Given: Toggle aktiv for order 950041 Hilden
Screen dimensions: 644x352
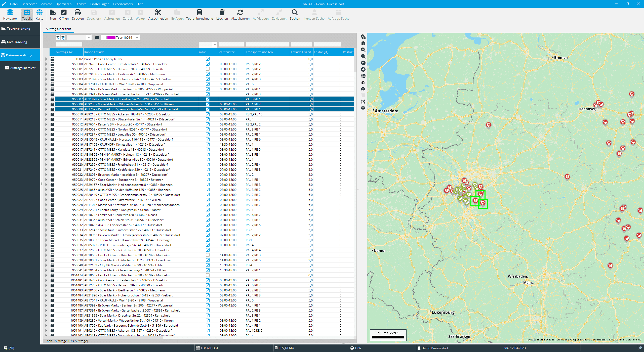Looking at the screenshot, I should pos(208,270).
